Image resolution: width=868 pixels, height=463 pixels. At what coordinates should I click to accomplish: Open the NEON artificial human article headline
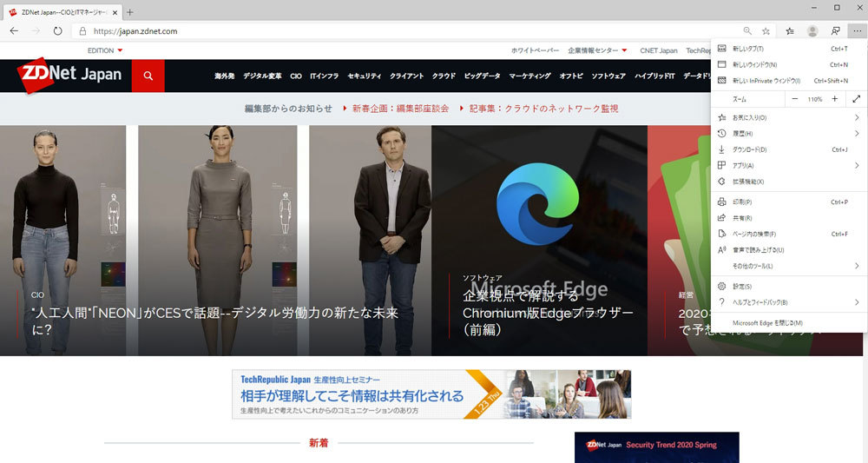(x=215, y=321)
